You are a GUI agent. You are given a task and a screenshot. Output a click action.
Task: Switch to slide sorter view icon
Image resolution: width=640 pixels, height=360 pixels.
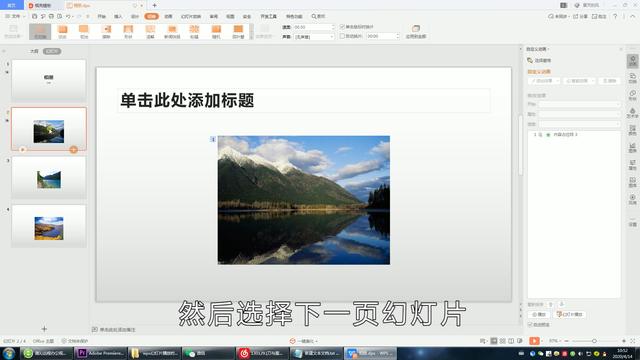[502, 341]
